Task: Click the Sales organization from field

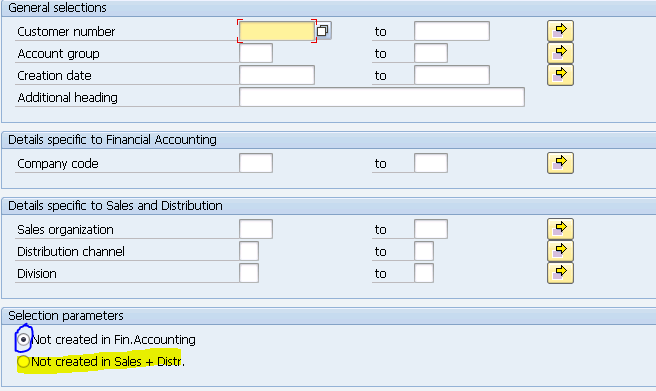Action: pyautogui.click(x=256, y=229)
